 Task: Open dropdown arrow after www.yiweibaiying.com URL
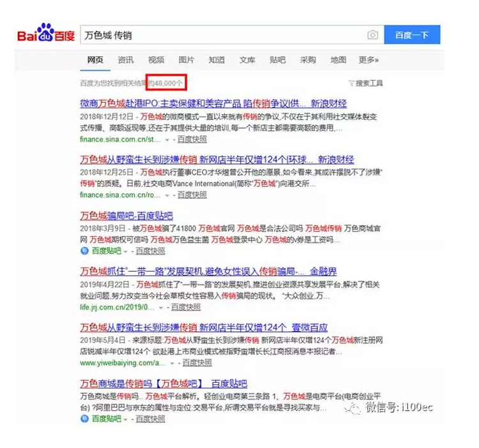click(172, 363)
